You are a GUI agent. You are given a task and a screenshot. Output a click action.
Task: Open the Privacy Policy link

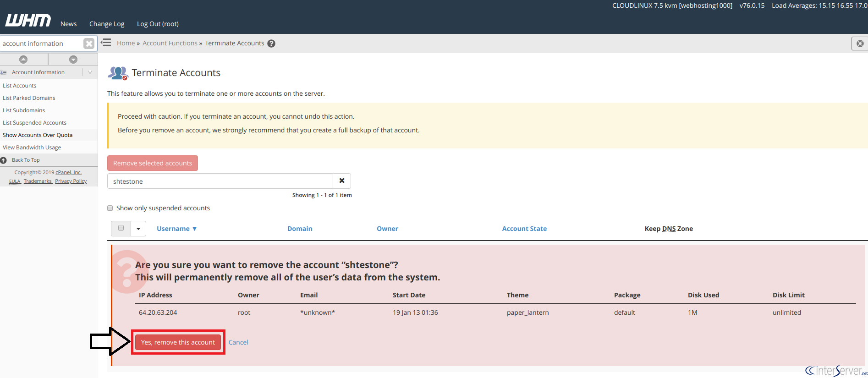click(71, 181)
